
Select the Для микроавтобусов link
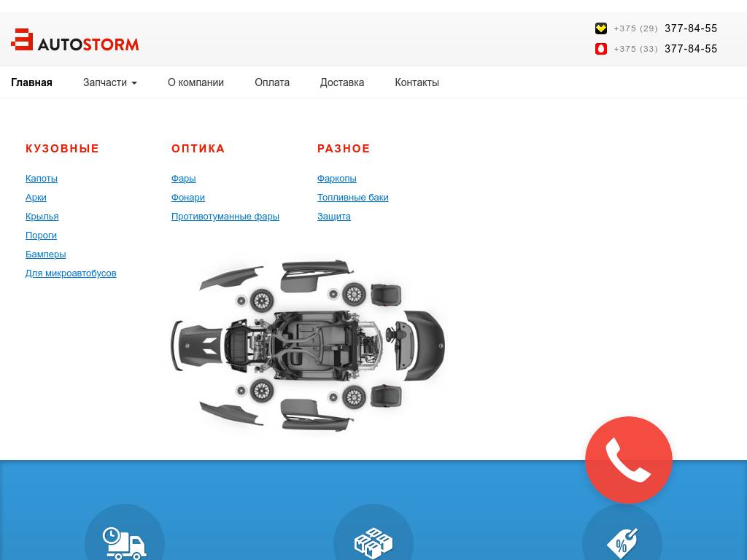coord(71,273)
